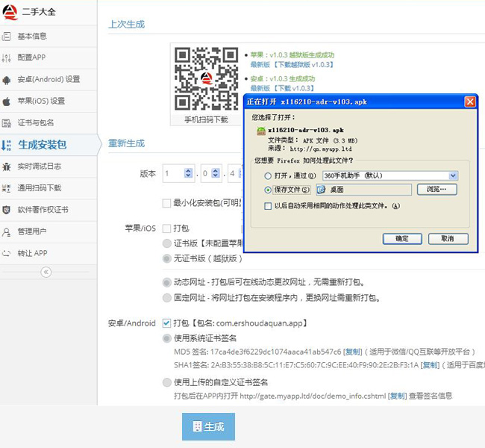Click the transfer icon for 转让 APP
The image size is (485, 448).
6,254
